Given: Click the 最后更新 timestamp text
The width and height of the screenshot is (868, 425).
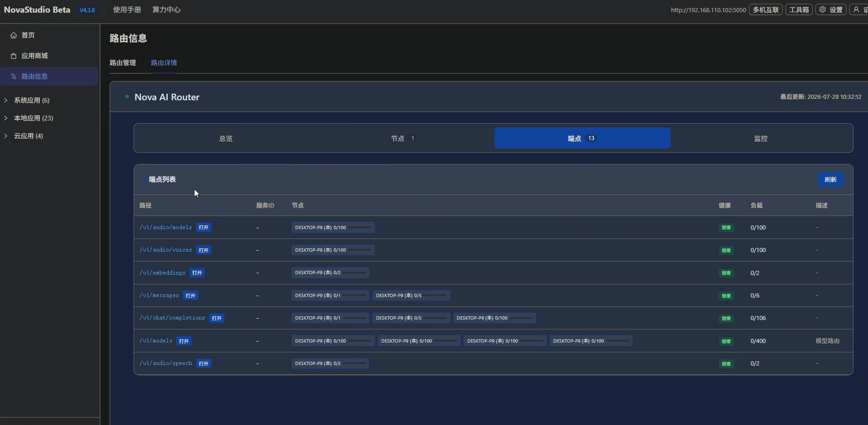Looking at the screenshot, I should (x=821, y=97).
